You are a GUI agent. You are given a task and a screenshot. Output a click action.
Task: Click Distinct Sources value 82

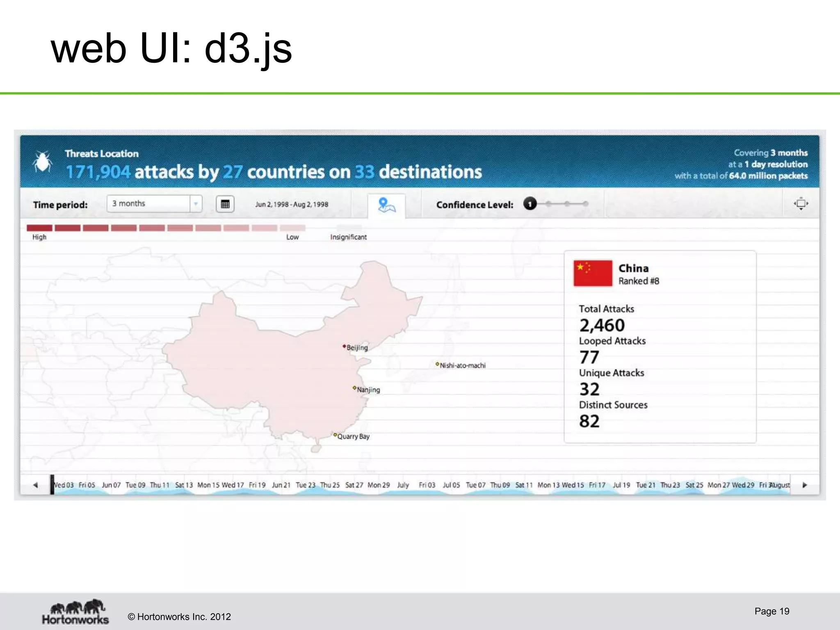(589, 421)
